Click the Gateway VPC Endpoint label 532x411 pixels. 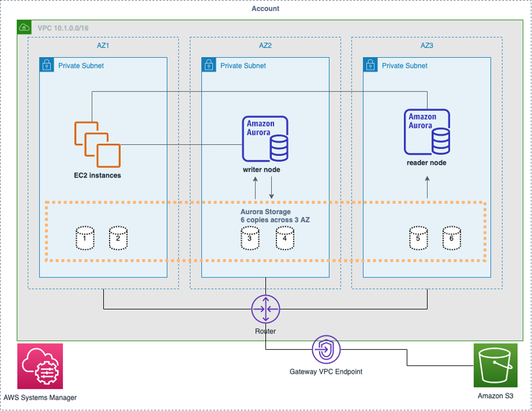click(x=326, y=372)
